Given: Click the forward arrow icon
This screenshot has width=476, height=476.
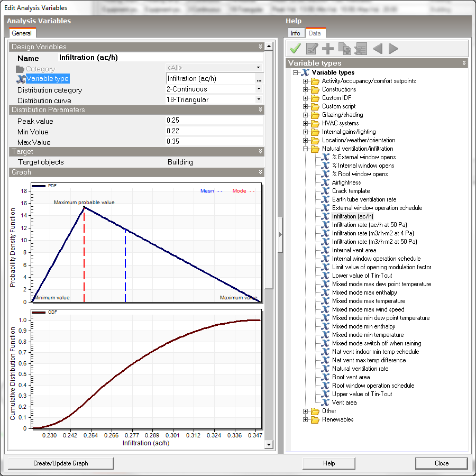Looking at the screenshot, I should click(393, 49).
